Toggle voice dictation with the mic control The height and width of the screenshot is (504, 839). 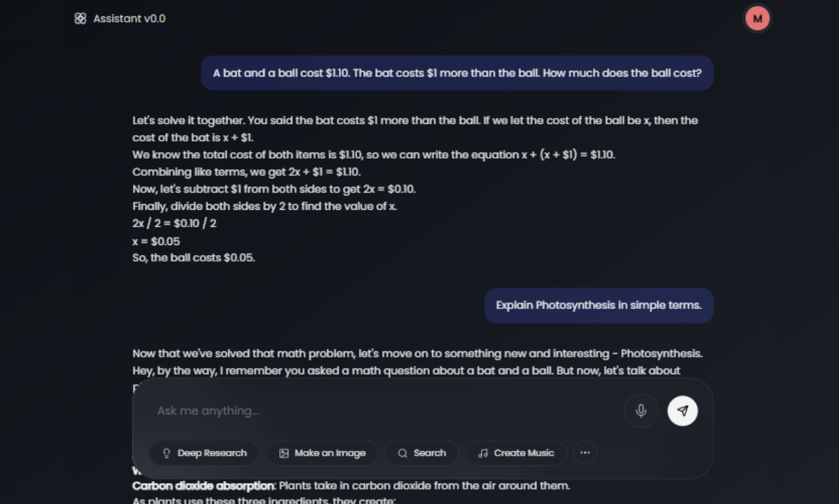pyautogui.click(x=640, y=410)
